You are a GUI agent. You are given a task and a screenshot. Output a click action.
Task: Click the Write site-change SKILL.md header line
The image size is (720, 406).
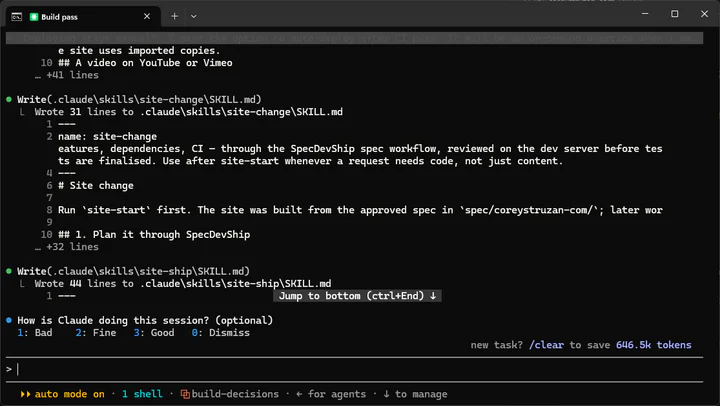click(x=139, y=99)
